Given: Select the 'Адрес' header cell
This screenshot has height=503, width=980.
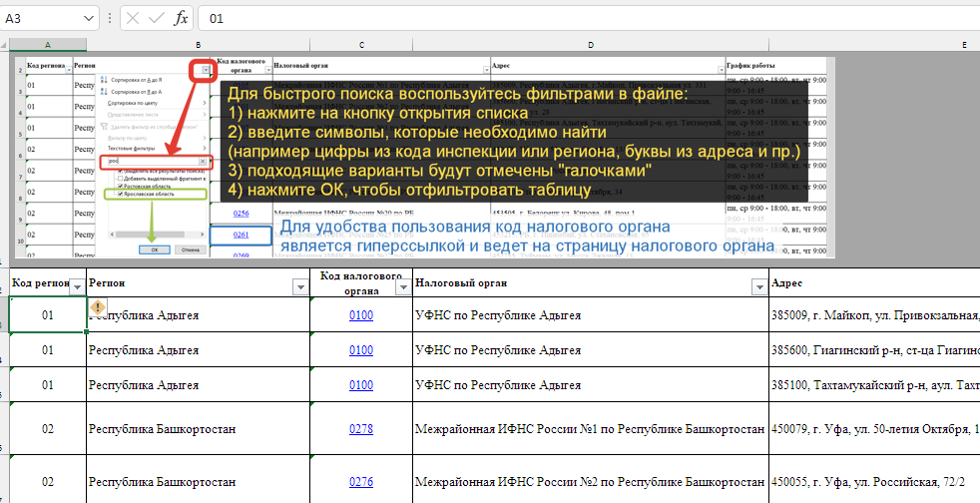Looking at the screenshot, I should [x=875, y=283].
